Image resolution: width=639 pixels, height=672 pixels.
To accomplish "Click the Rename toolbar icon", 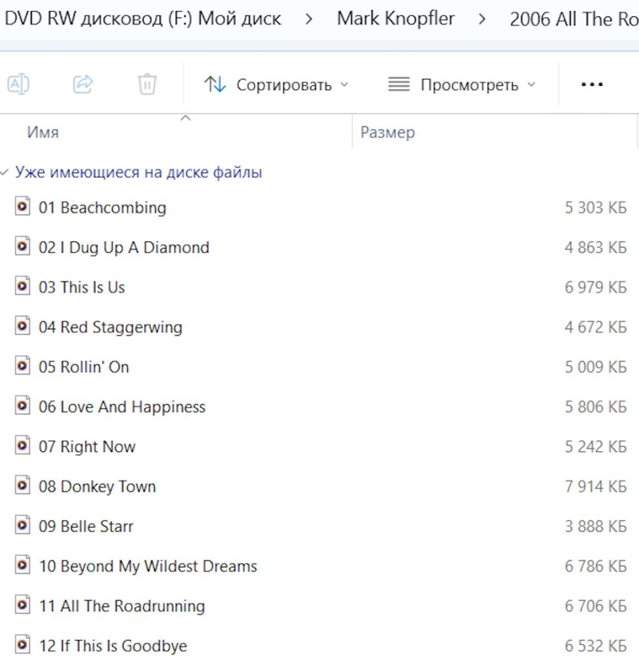I will point(18,84).
